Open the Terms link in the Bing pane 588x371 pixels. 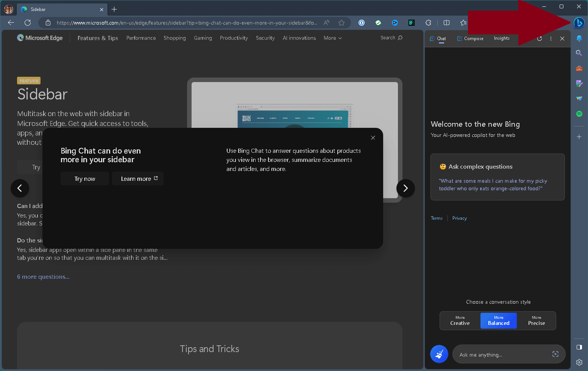(x=437, y=218)
